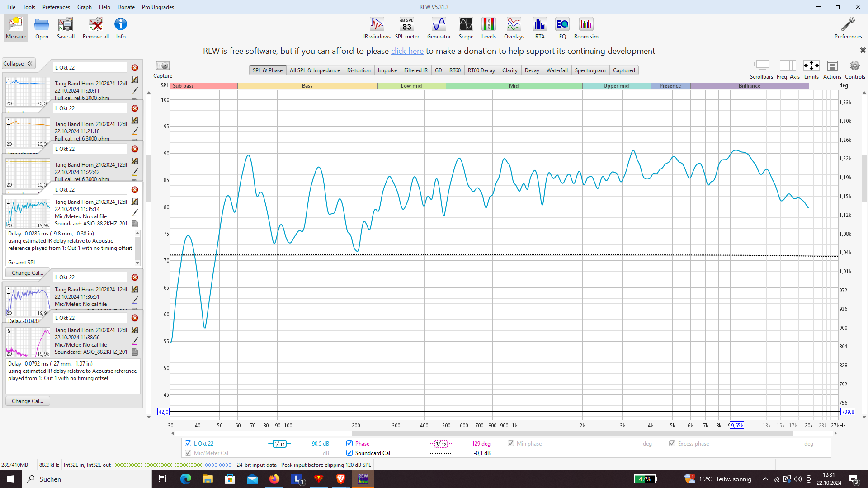Click L Okt 22 smoothing 1/12 indicator
The width and height of the screenshot is (868, 488).
pyautogui.click(x=279, y=444)
